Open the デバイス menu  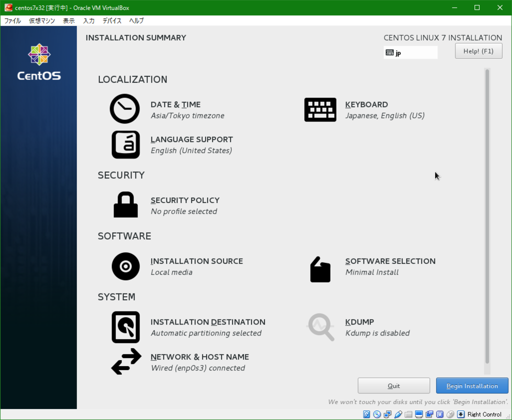111,20
